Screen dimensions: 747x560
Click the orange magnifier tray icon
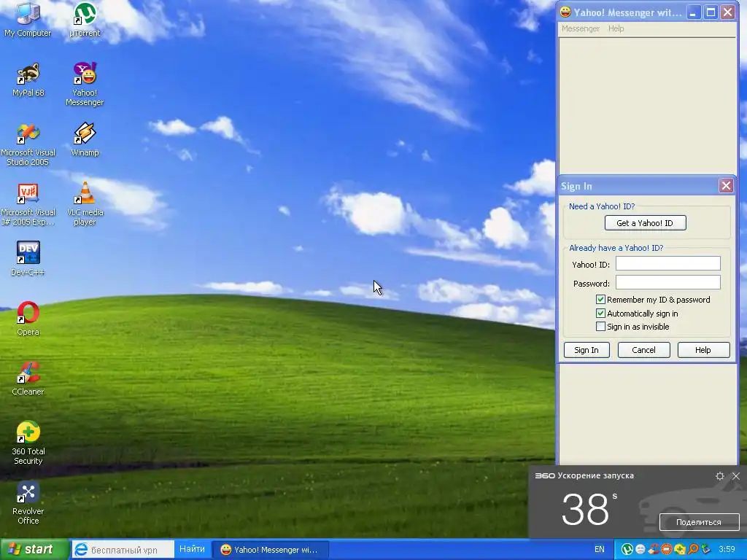point(693,550)
